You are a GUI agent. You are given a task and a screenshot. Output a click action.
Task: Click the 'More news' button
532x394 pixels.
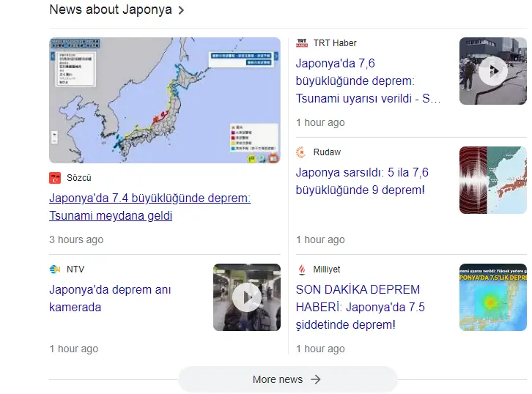tap(287, 379)
